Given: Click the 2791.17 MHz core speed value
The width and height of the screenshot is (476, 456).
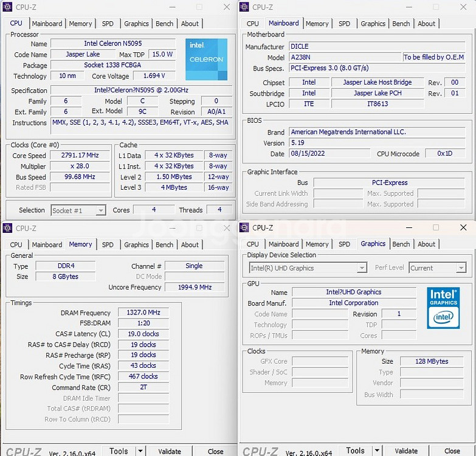Looking at the screenshot, I should tap(80, 155).
